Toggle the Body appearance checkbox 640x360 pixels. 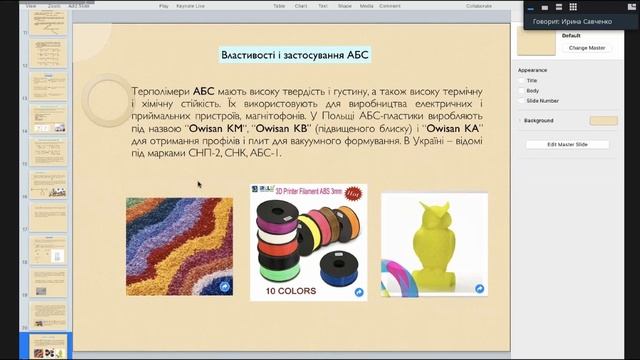point(521,91)
